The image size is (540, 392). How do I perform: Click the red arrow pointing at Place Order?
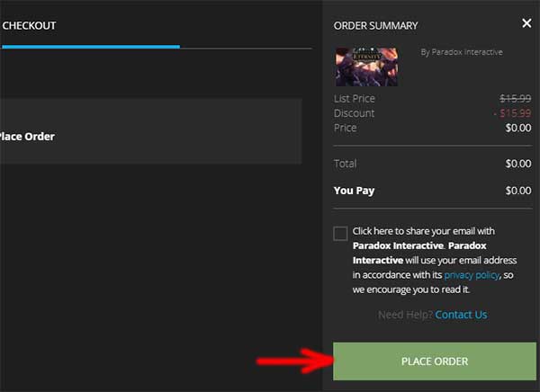pos(290,361)
